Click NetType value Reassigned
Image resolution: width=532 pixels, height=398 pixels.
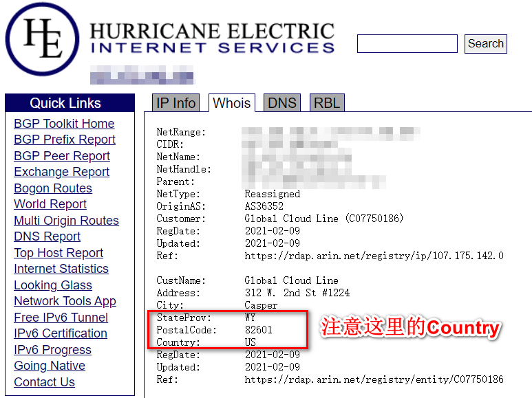[x=273, y=194]
